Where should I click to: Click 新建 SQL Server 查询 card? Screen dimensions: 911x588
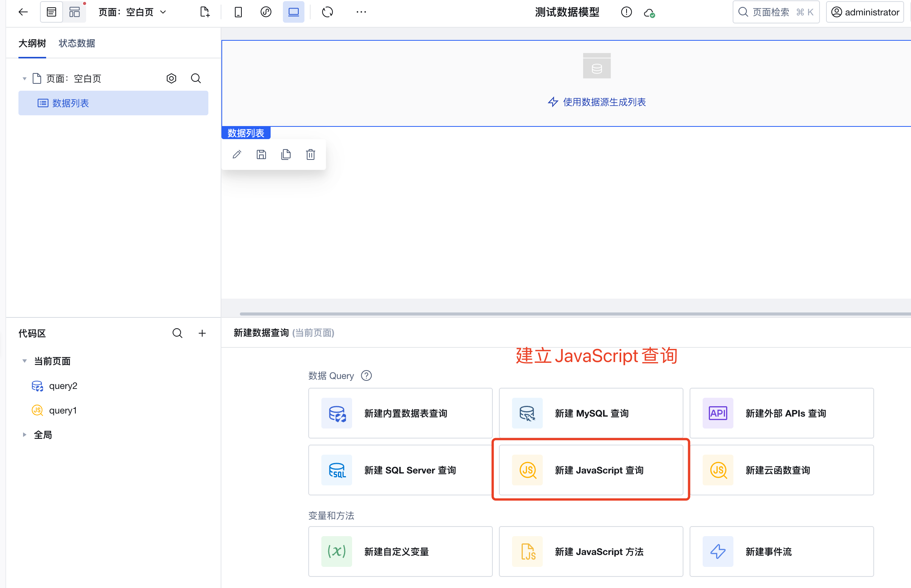click(x=400, y=470)
